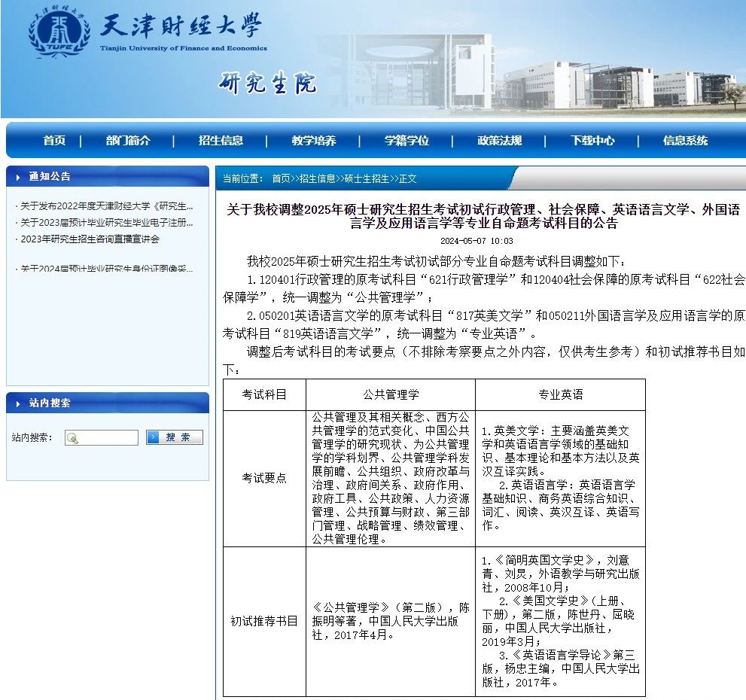Click breadcrumb link 招生信息

pyautogui.click(x=318, y=178)
